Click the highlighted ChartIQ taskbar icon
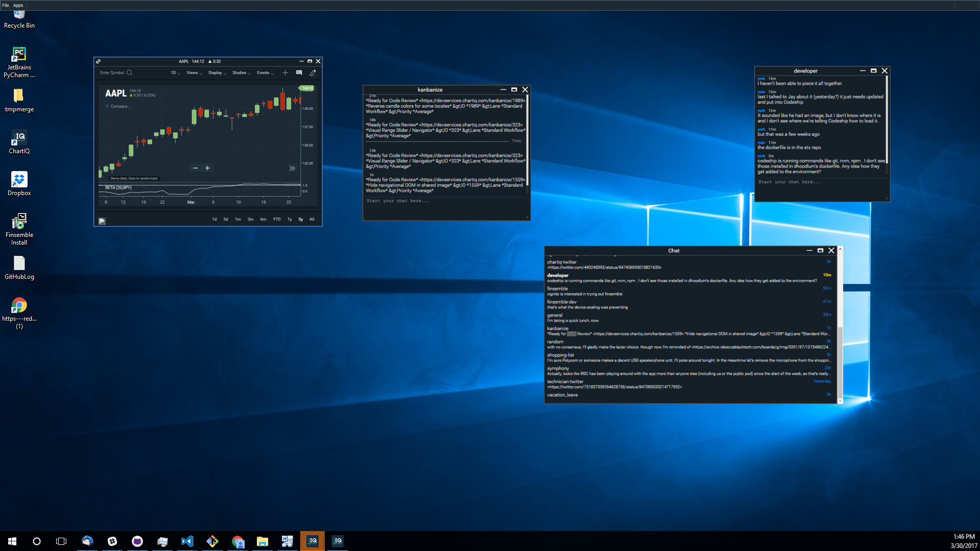Screen dimensions: 980x551 coord(313,541)
